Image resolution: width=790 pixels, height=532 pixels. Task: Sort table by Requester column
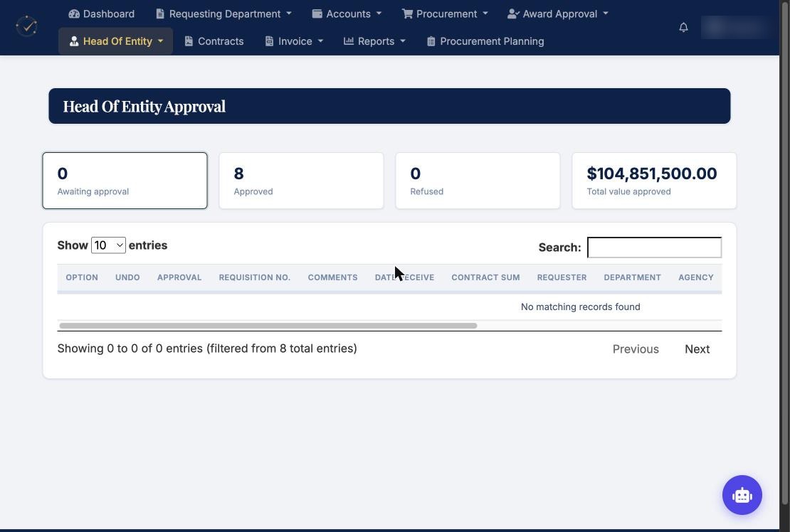(x=562, y=277)
